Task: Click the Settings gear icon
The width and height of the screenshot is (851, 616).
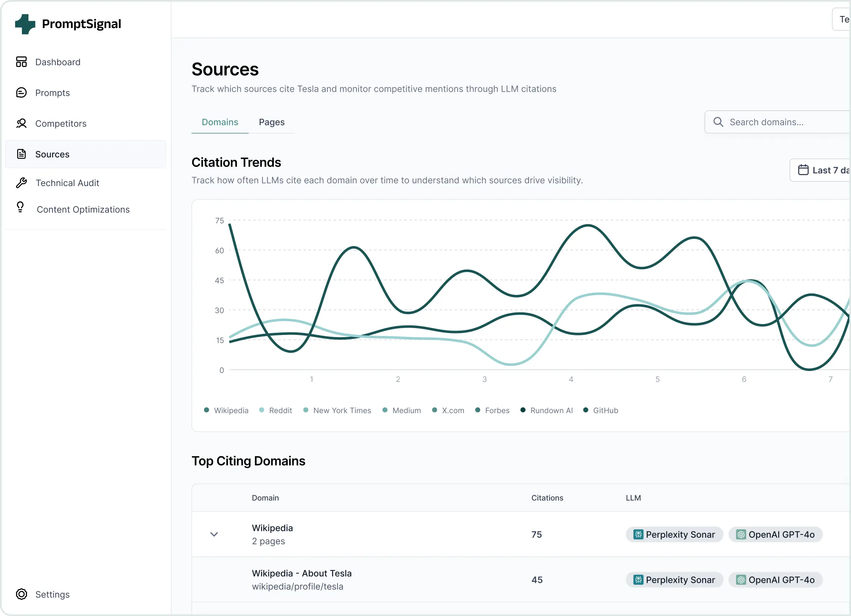Action: (x=21, y=594)
